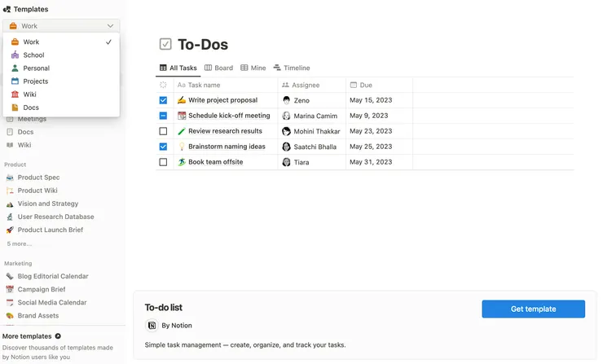The height and width of the screenshot is (364, 603).
Task: Select Work option in dropdown list
Action: [61, 42]
